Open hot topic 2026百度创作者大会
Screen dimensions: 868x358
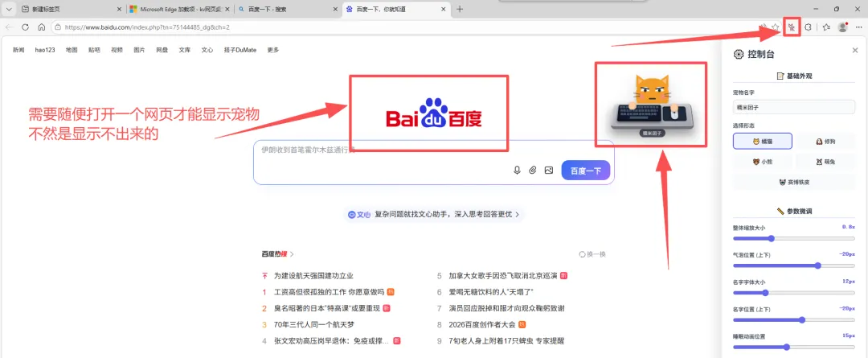pos(482,324)
